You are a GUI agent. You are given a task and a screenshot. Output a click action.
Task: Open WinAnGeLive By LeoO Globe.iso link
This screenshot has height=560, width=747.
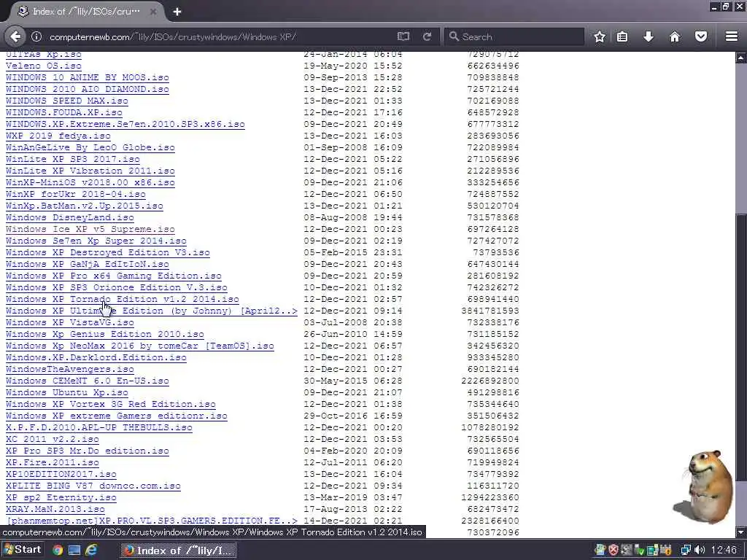point(90,147)
